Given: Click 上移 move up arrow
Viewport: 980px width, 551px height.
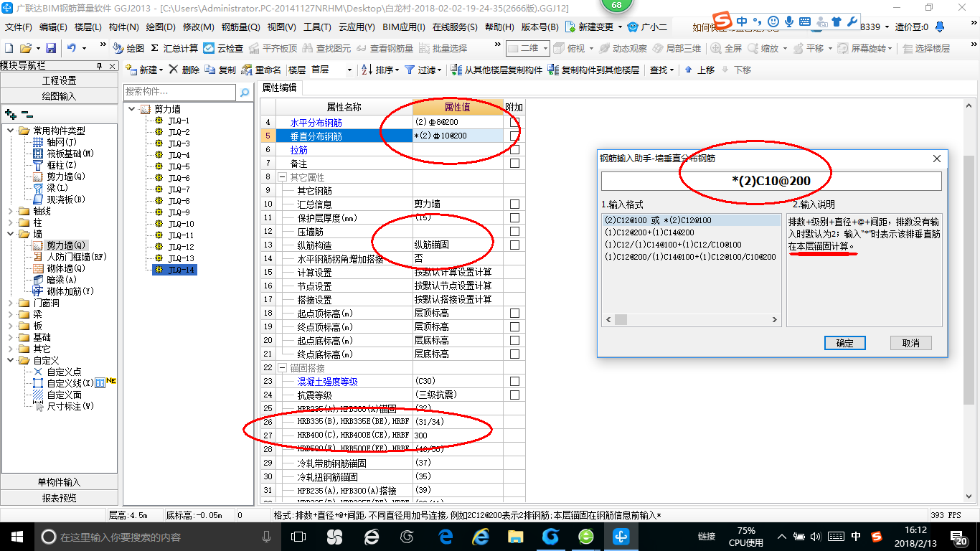Looking at the screenshot, I should coord(699,70).
